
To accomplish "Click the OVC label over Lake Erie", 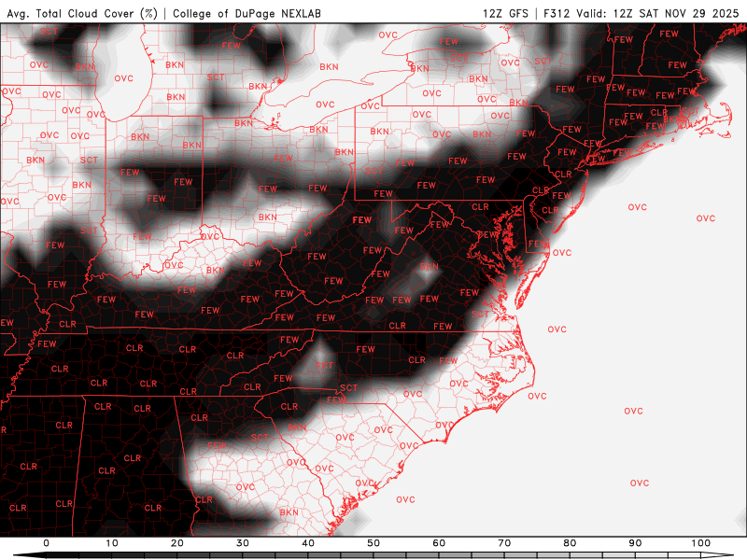I will 325,105.
